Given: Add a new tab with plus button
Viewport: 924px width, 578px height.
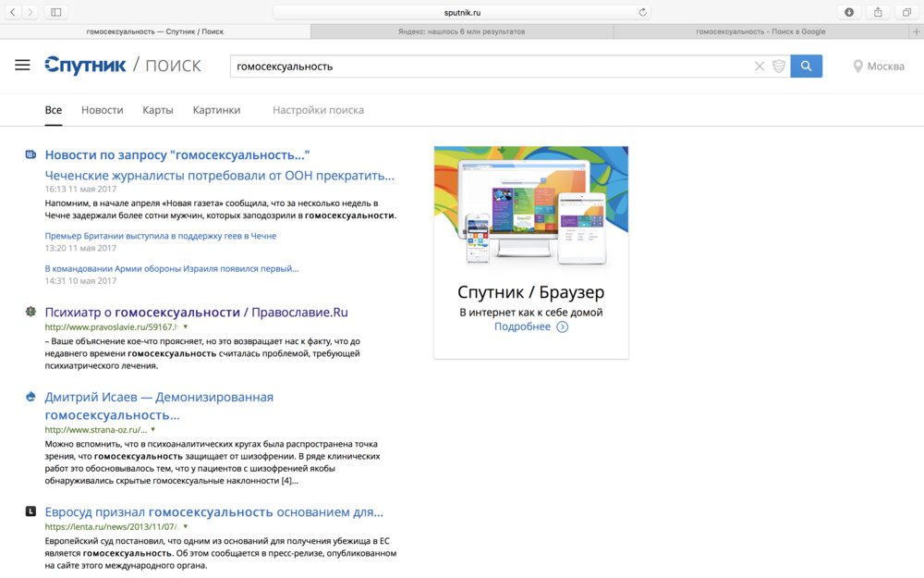Looking at the screenshot, I should [x=917, y=31].
